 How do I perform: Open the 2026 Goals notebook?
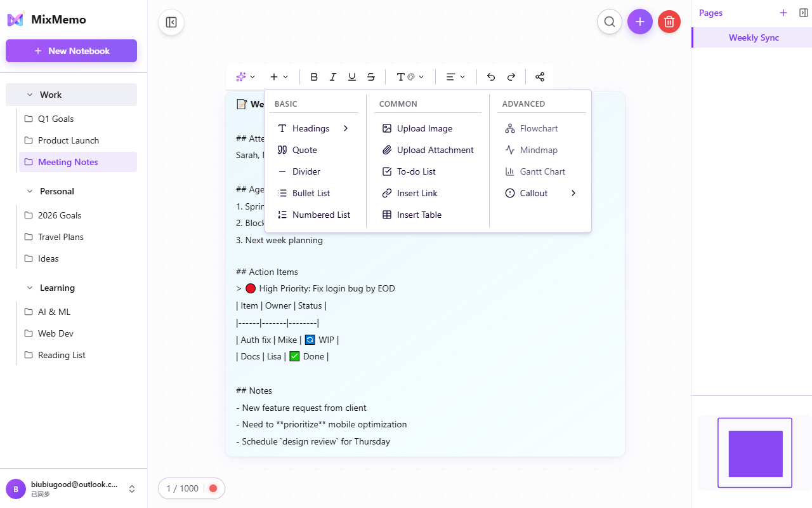78,215
